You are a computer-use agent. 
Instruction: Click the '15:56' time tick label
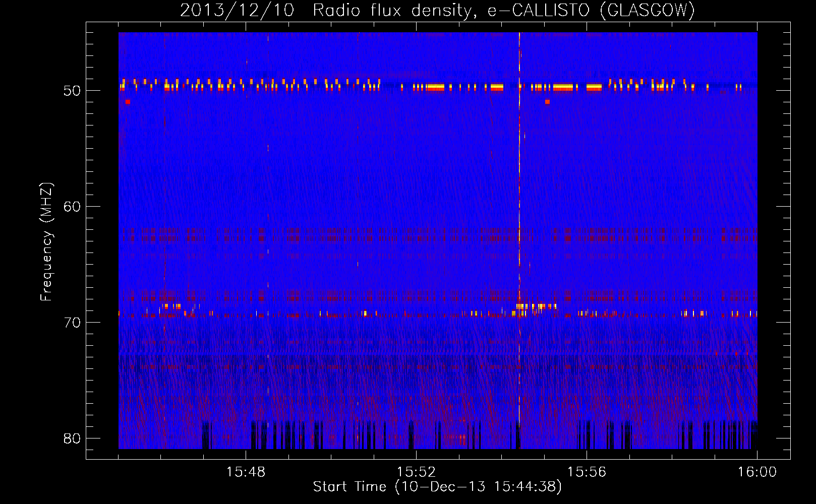coord(587,472)
